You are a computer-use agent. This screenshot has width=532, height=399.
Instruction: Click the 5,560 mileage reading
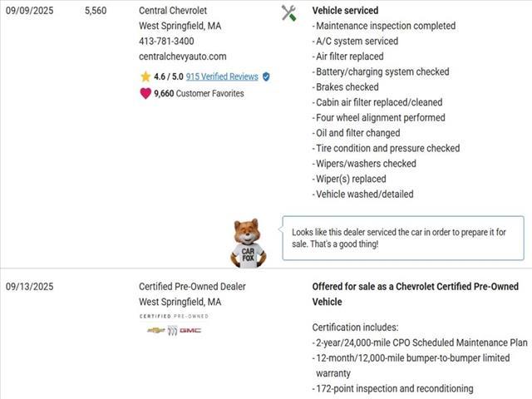click(x=96, y=11)
